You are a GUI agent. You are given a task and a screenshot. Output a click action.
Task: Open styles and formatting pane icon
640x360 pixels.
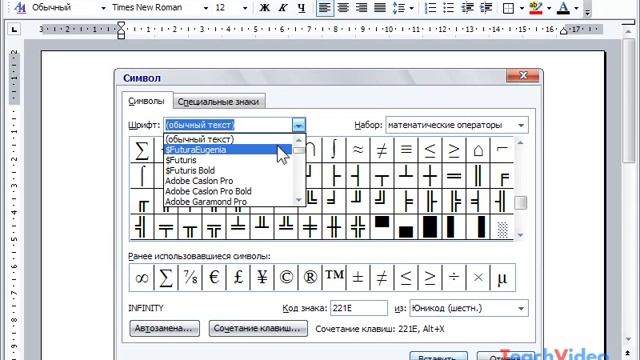(20, 8)
